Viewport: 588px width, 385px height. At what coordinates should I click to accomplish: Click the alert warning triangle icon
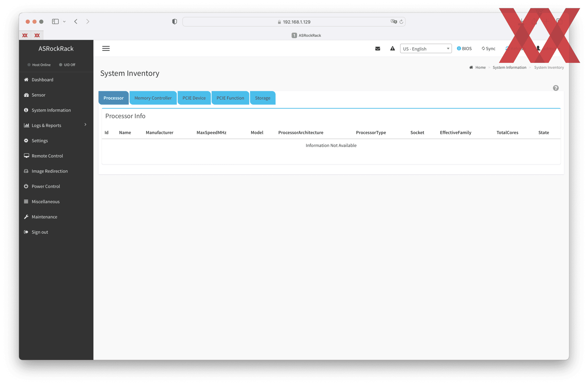point(392,48)
